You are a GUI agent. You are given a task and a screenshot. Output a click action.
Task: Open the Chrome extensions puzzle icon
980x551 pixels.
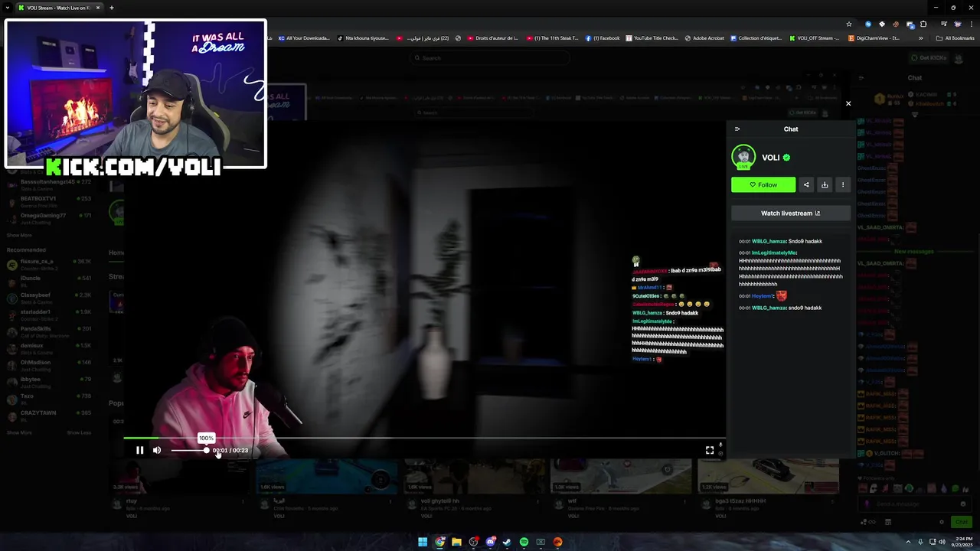pyautogui.click(x=923, y=24)
